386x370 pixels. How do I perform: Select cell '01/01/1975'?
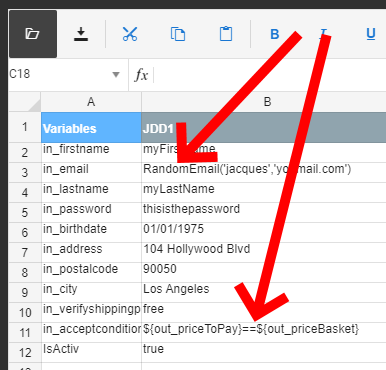pos(264,233)
